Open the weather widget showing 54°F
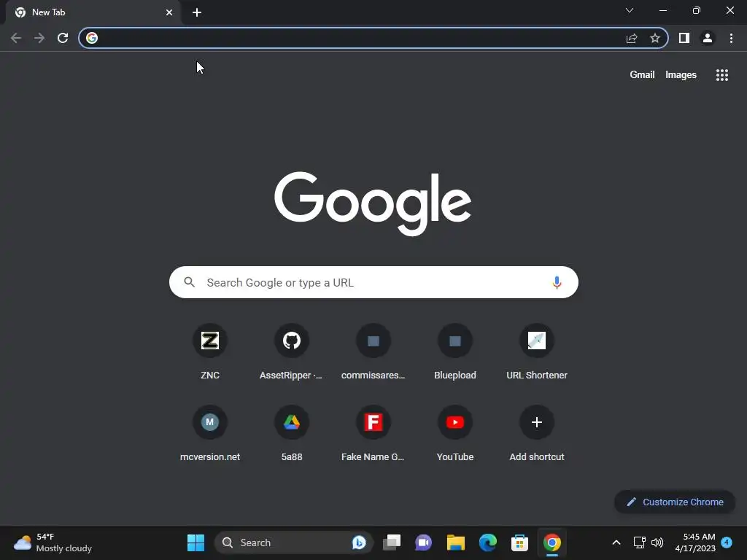 tap(53, 542)
